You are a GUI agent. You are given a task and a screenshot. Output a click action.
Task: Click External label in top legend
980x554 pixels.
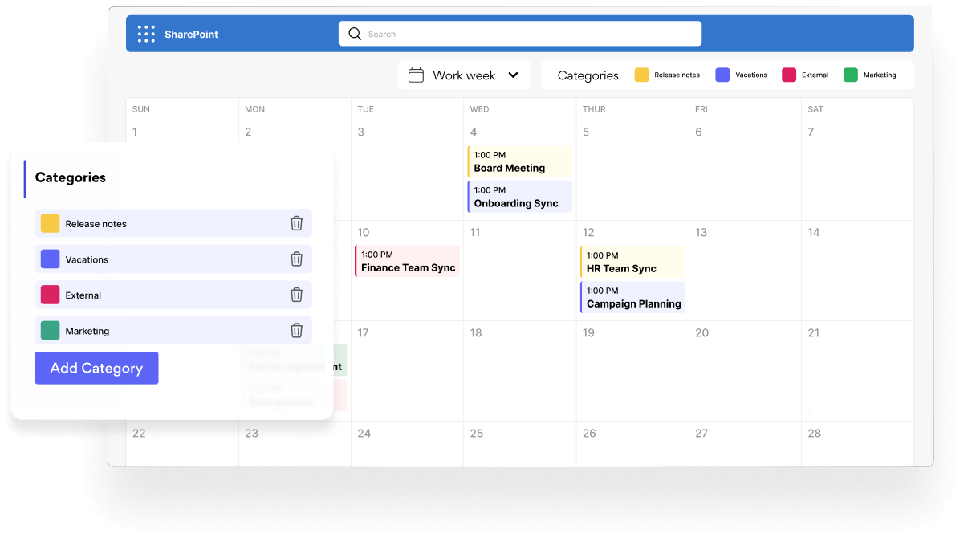tap(815, 75)
